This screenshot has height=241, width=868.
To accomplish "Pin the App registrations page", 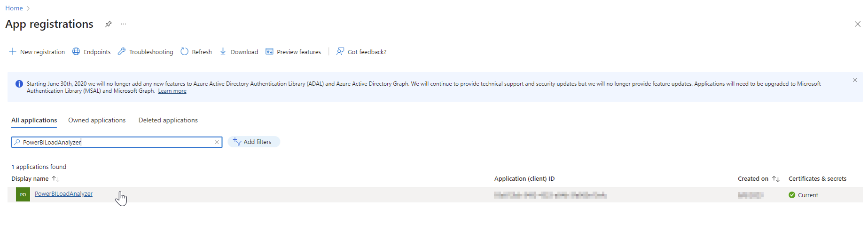I will (109, 24).
